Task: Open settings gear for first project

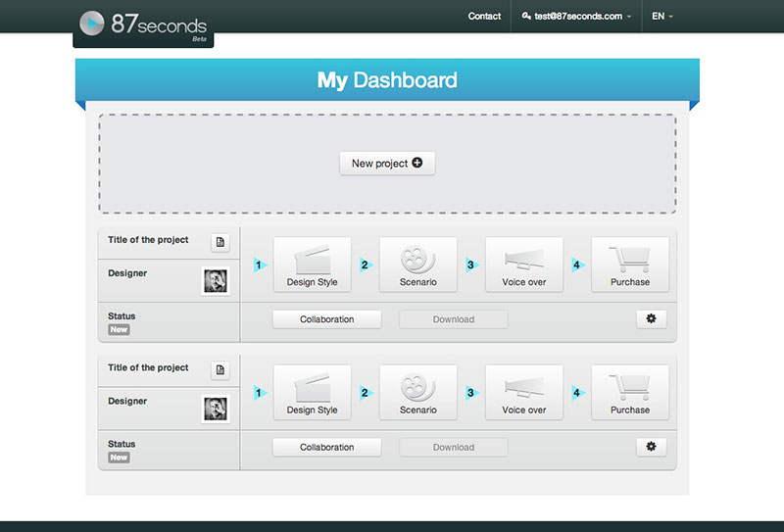Action: [x=651, y=319]
